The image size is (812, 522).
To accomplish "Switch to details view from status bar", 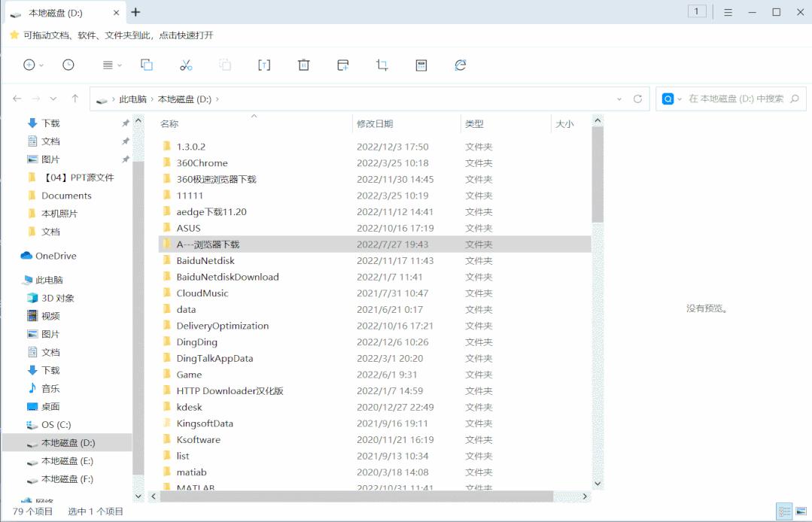I will [x=783, y=511].
